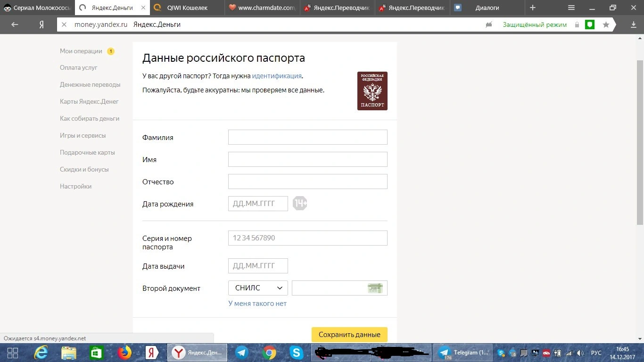The height and width of the screenshot is (362, 644).
Task: Click the "Данные российского паспорта" heading
Action: click(x=223, y=58)
